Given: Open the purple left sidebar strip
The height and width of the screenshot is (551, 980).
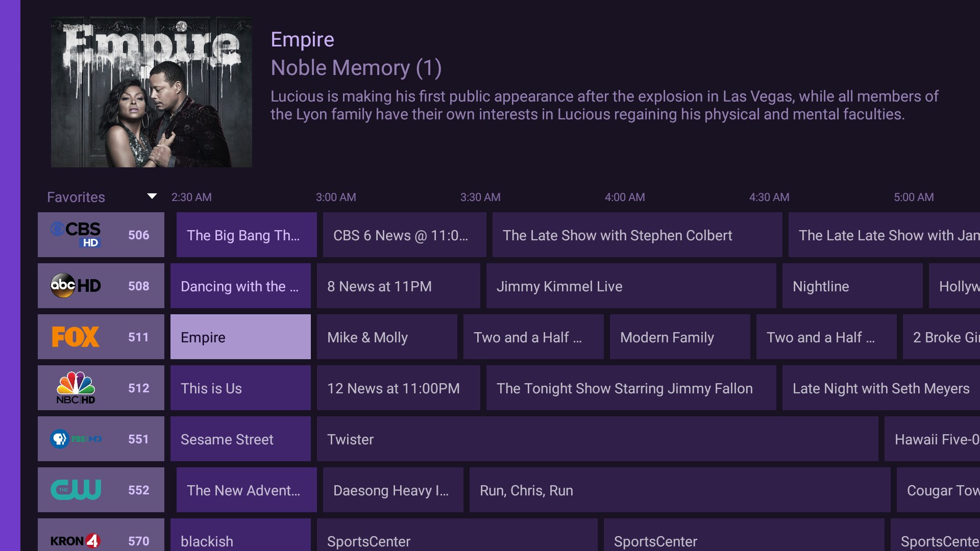Looking at the screenshot, I should coord(10,275).
